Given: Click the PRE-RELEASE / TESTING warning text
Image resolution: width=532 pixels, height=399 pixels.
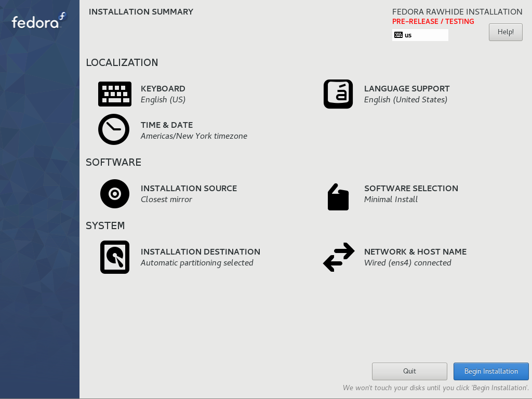Looking at the screenshot, I should click(433, 21).
